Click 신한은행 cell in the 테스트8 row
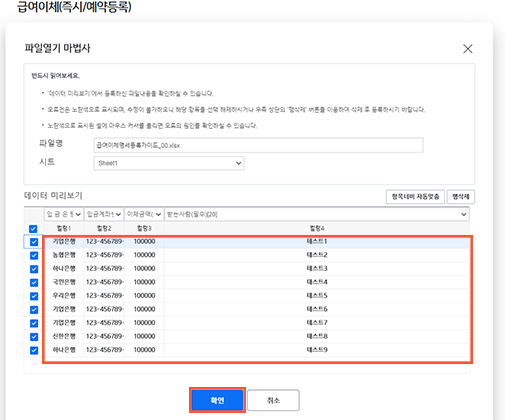The image size is (505, 420). tap(64, 336)
